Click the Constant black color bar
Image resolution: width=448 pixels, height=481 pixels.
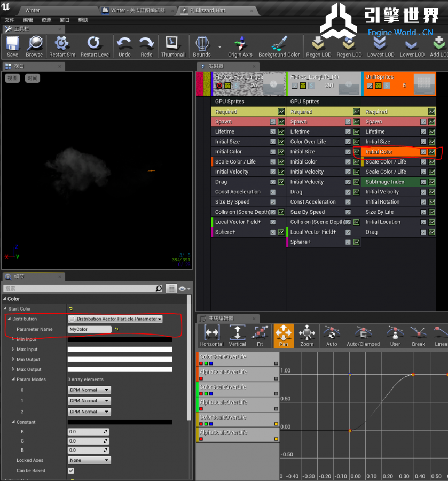[120, 422]
